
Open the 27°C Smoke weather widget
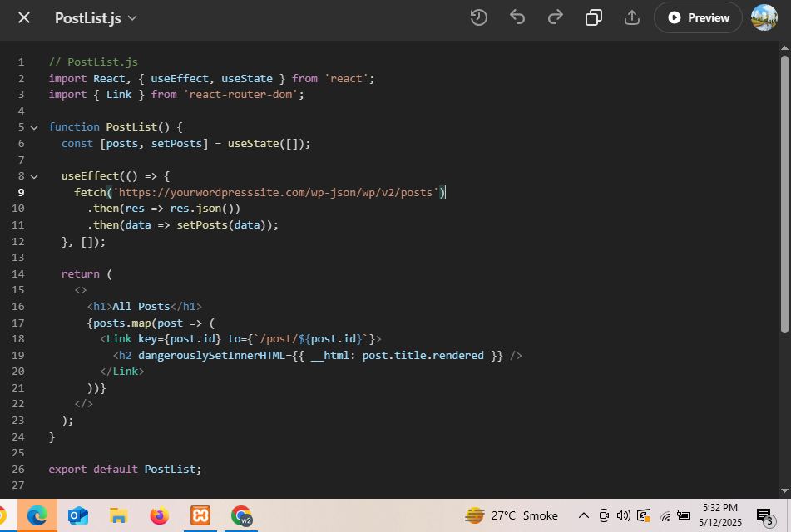[512, 515]
